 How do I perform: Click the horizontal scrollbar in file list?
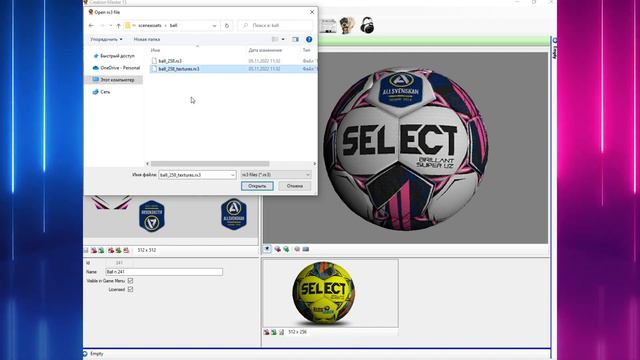point(210,164)
